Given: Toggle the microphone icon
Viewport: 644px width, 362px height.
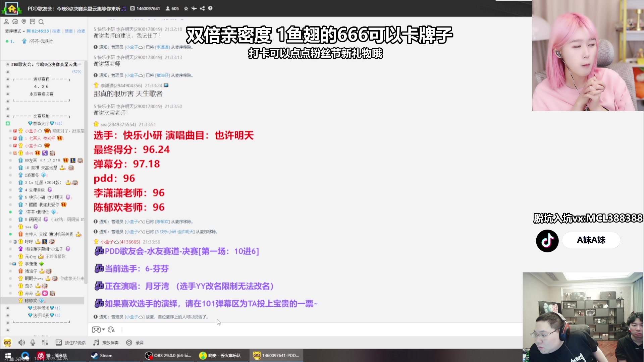Looking at the screenshot, I should tap(33, 343).
